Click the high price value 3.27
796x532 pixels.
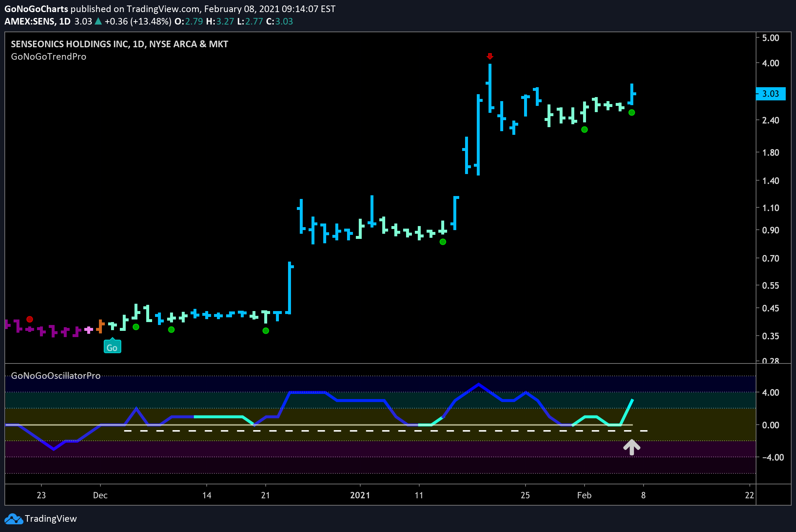[x=225, y=21]
